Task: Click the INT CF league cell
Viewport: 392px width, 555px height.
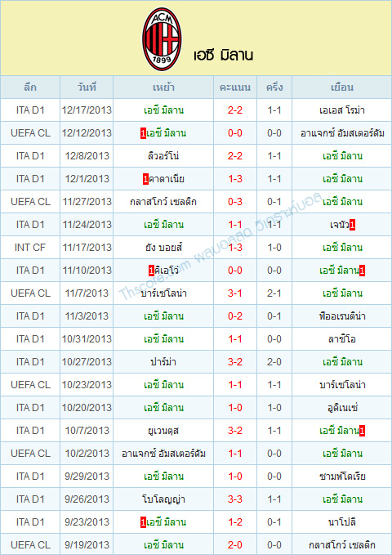Action: (x=30, y=248)
